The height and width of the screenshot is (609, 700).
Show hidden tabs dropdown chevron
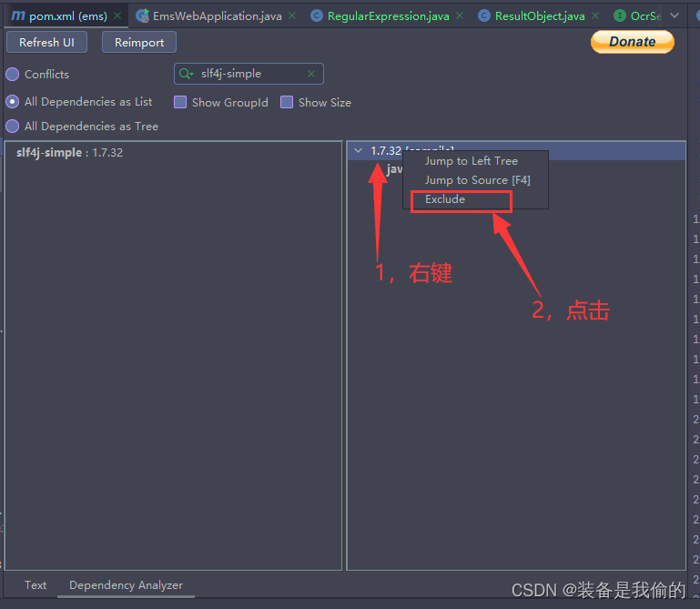click(675, 15)
